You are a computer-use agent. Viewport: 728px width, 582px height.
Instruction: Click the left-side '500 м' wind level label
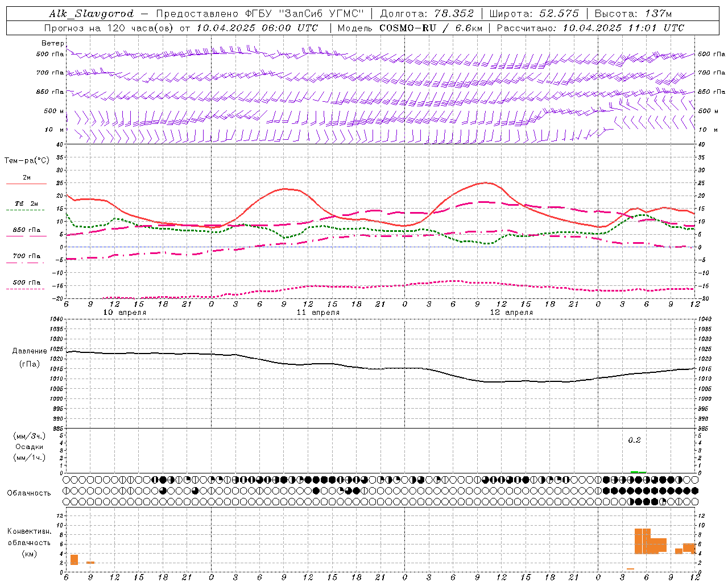(54, 111)
